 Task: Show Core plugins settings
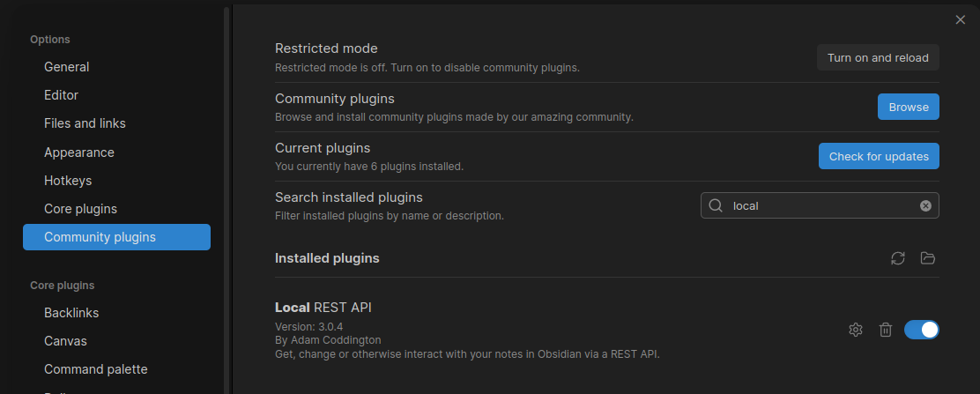(80, 209)
